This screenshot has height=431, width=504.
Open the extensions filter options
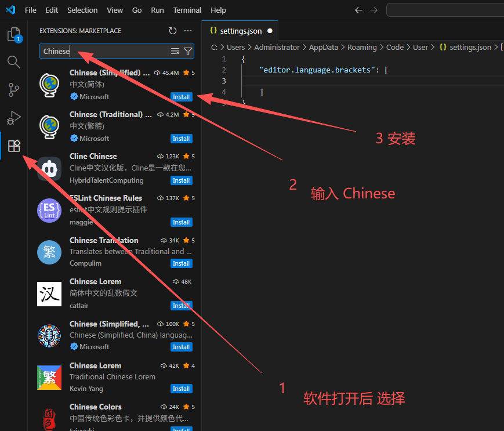click(x=188, y=51)
